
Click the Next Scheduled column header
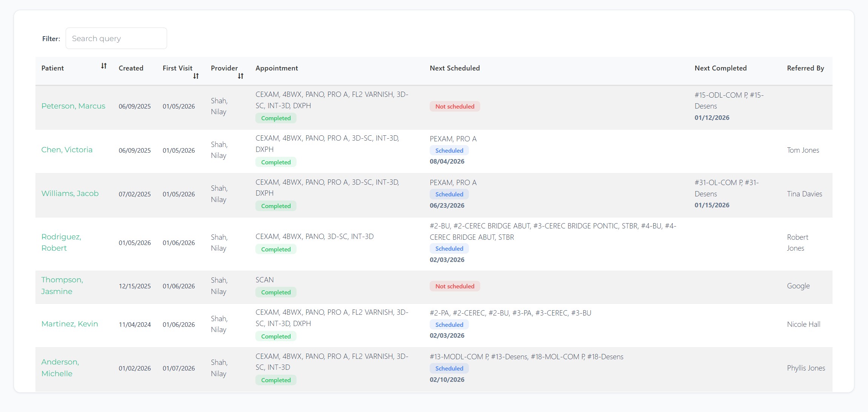455,68
